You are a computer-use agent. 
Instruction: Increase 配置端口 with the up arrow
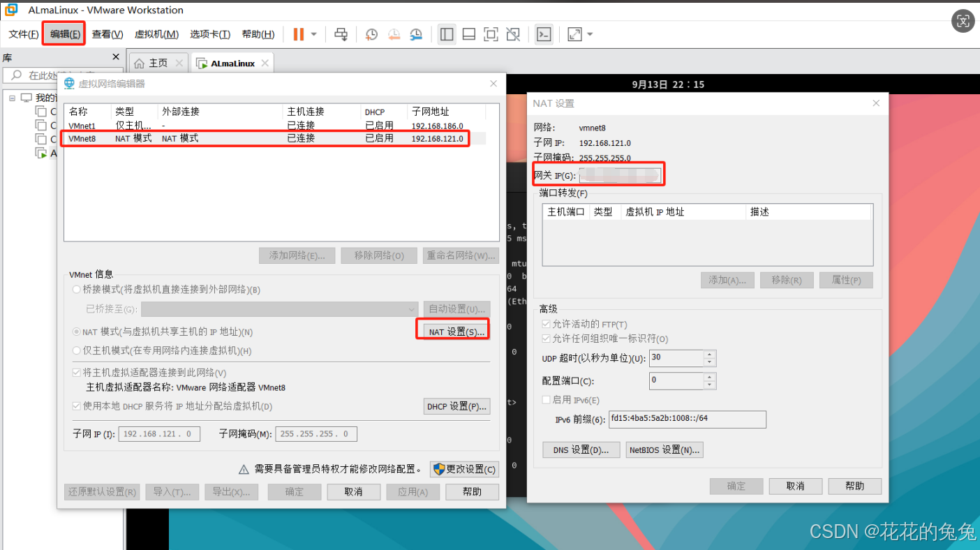(710, 377)
